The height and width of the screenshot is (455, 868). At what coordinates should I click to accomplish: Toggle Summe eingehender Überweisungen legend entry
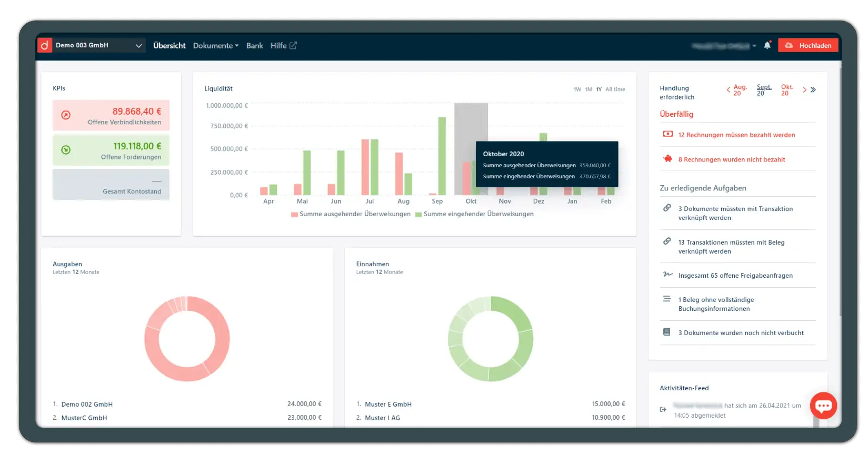[475, 214]
